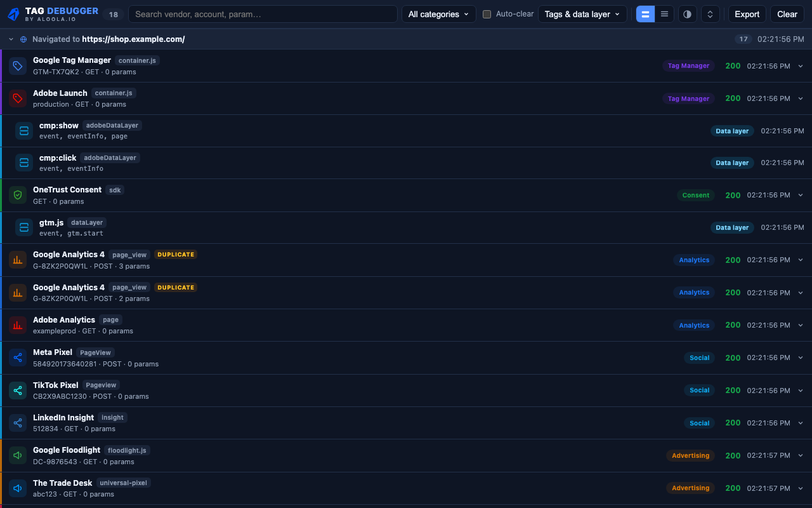
Task: Click the Meta Pixel share icon
Action: pyautogui.click(x=18, y=358)
